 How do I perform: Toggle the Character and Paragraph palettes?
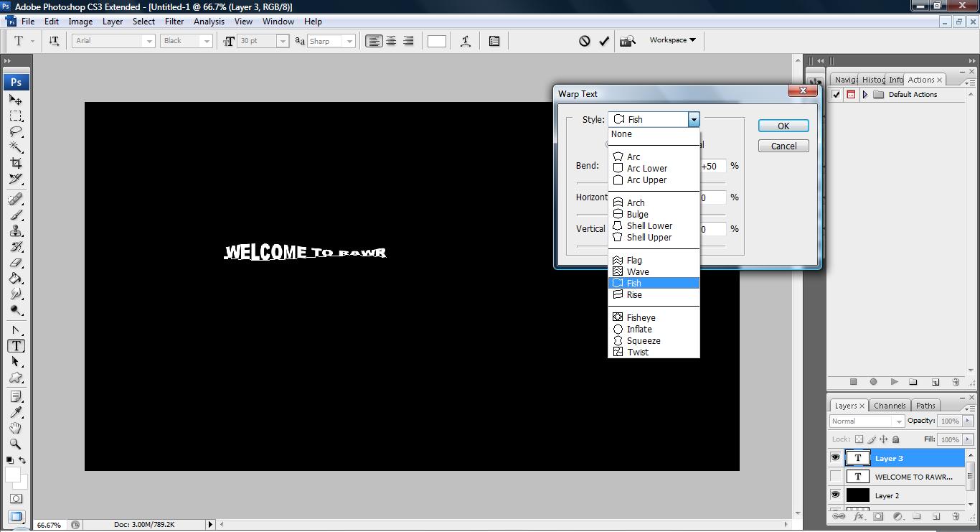(494, 41)
